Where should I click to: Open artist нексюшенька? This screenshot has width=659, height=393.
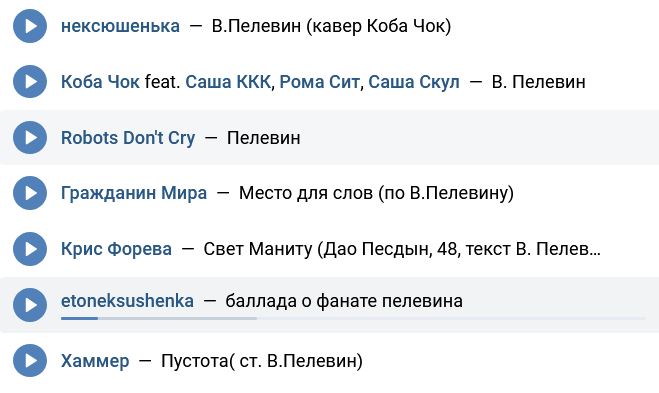[x=120, y=26]
